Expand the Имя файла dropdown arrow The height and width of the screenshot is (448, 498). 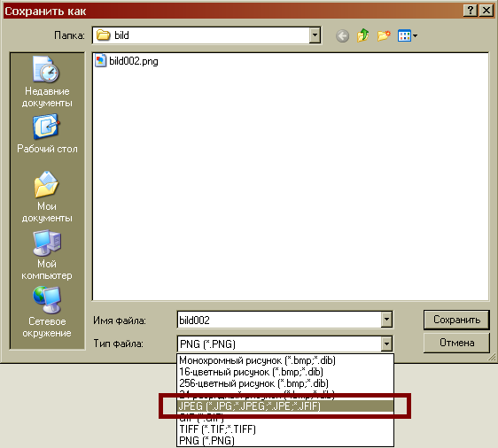point(386,320)
